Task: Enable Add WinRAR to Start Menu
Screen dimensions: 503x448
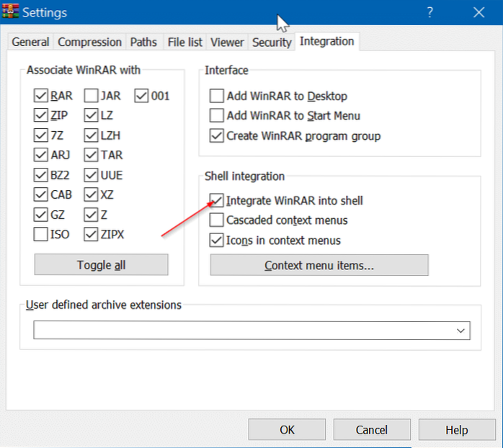Action: (216, 115)
